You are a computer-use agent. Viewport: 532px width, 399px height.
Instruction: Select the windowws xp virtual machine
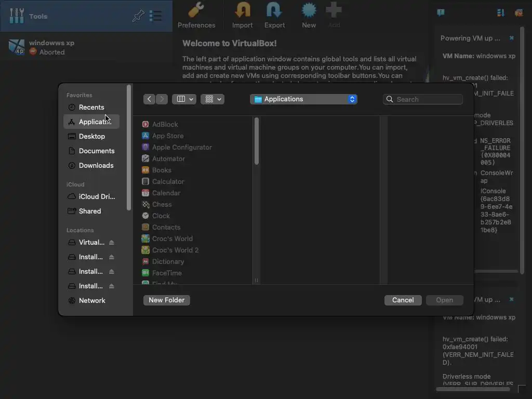click(86, 47)
